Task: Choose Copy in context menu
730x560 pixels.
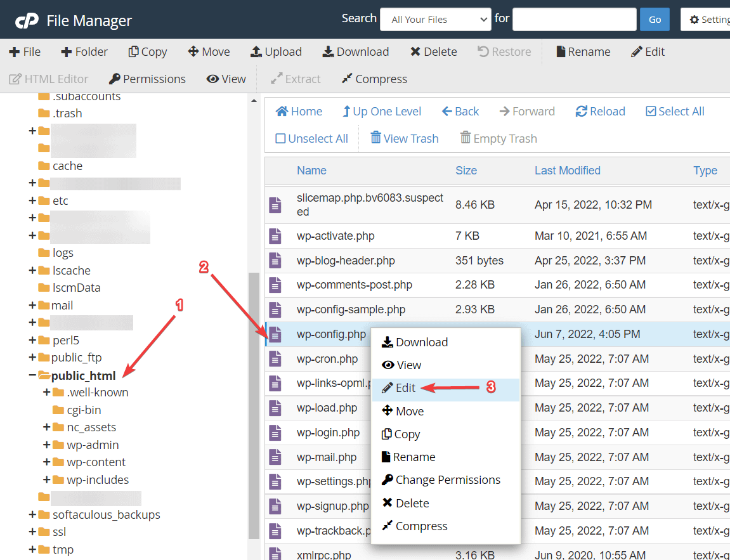Action: 445,434
